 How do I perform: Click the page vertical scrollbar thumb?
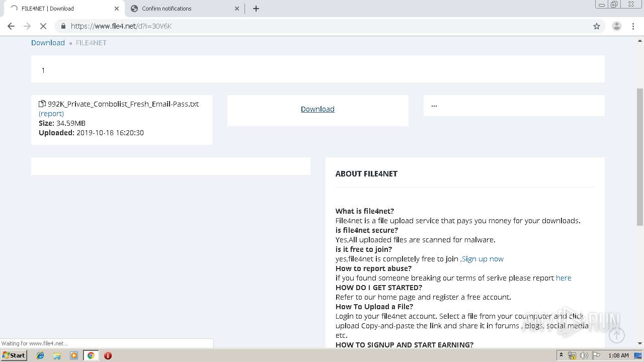(x=640, y=156)
